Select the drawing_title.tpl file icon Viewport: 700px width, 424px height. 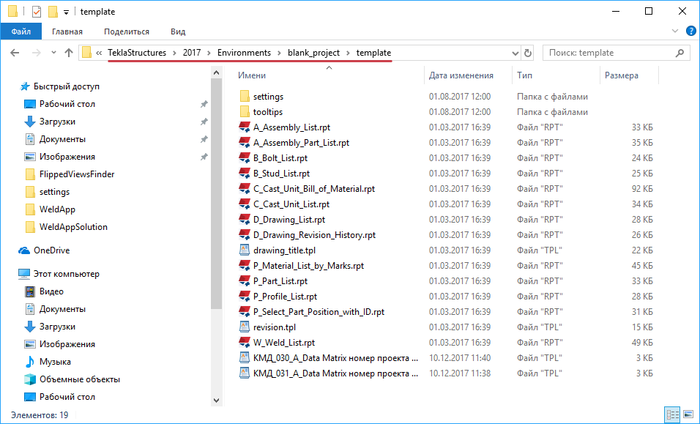[x=244, y=250]
